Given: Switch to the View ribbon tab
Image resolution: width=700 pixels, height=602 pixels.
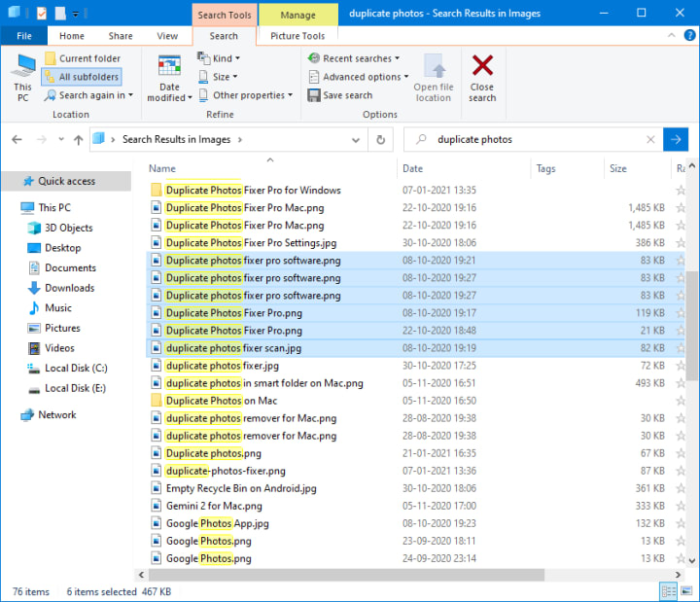Looking at the screenshot, I should point(167,36).
